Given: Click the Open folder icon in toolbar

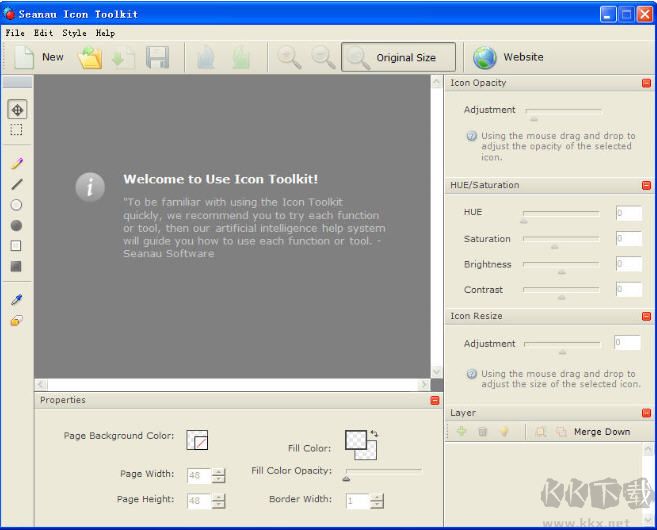Looking at the screenshot, I should click(90, 57).
